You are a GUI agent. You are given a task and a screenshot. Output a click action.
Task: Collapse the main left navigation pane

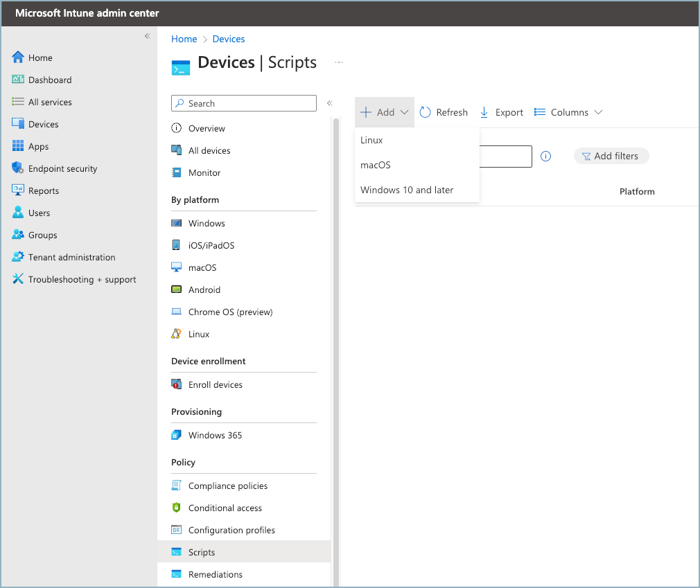[x=147, y=36]
